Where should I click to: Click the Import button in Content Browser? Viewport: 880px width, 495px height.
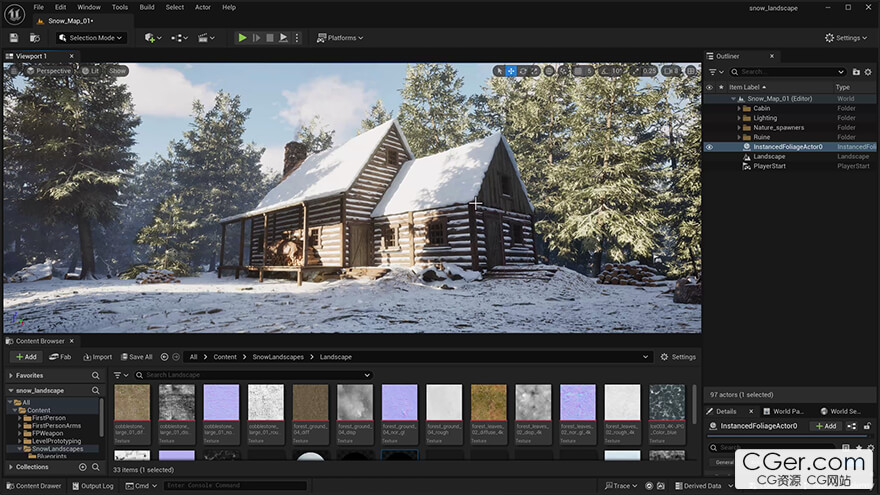[x=97, y=357]
